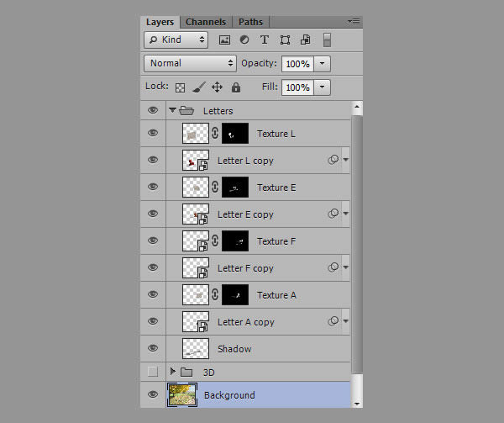Viewport: 504px width, 423px height.
Task: Switch to the Channels tab
Action: coord(205,22)
